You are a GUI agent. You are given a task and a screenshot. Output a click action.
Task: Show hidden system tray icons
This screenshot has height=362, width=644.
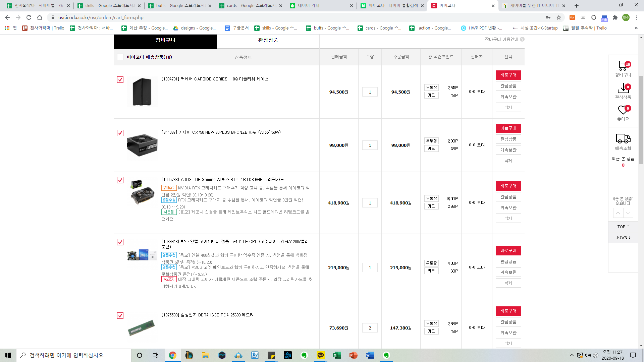572,355
